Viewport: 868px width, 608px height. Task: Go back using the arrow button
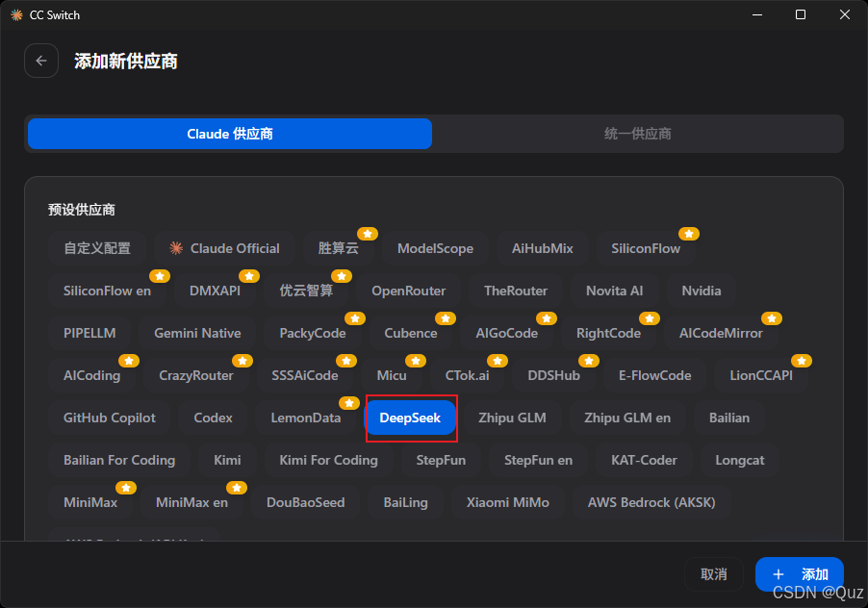click(41, 61)
